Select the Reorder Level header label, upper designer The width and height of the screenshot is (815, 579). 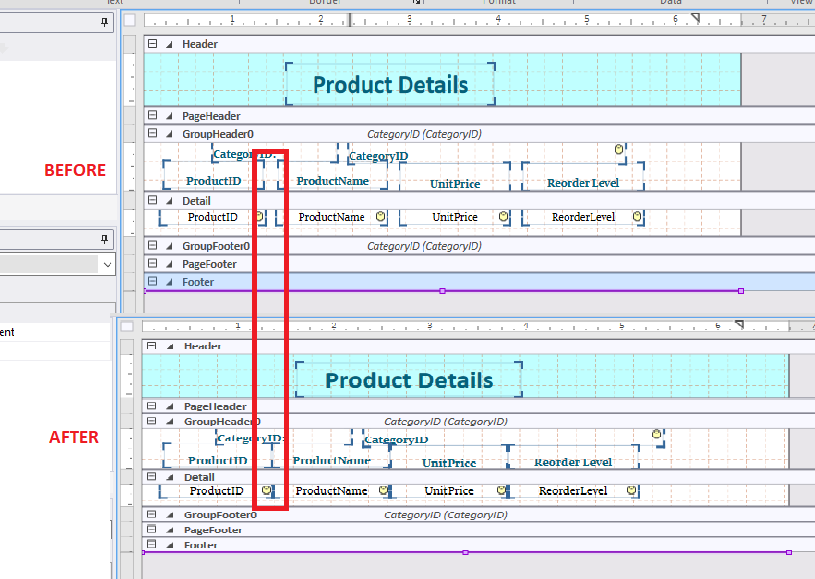click(x=583, y=177)
